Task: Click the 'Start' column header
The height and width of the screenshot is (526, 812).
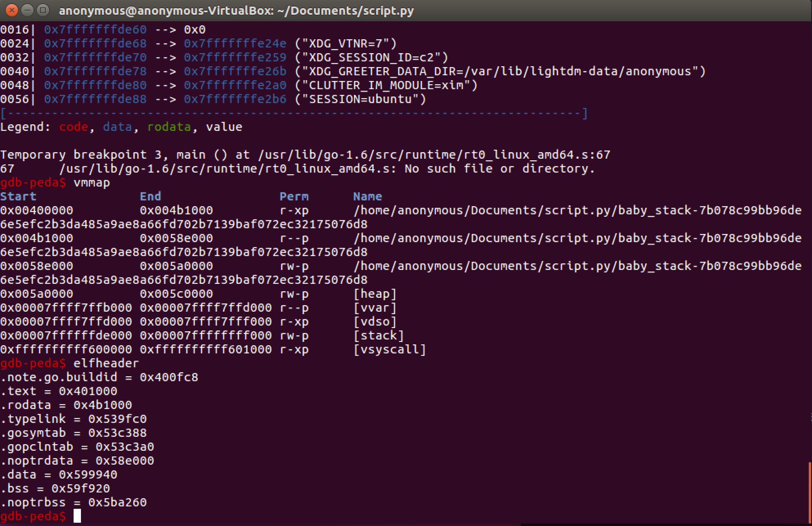Action: click(18, 196)
